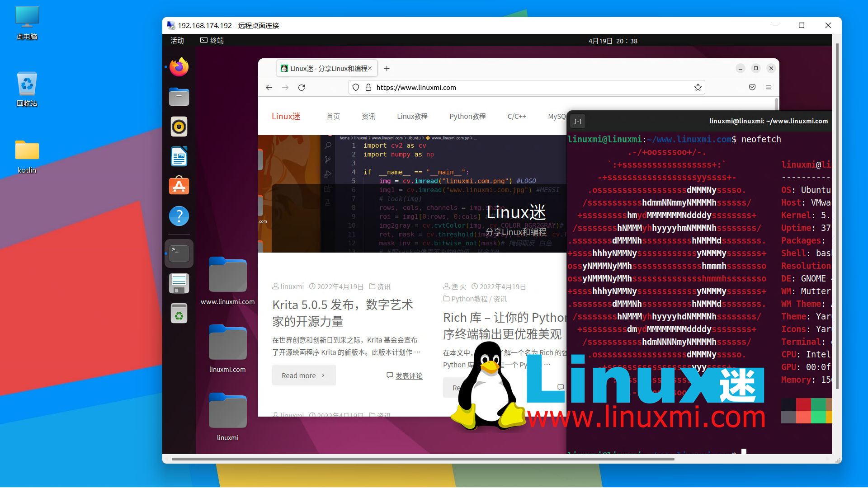This screenshot has height=488, width=868.
Task: Open a new Firefox tab with plus
Action: (x=387, y=69)
